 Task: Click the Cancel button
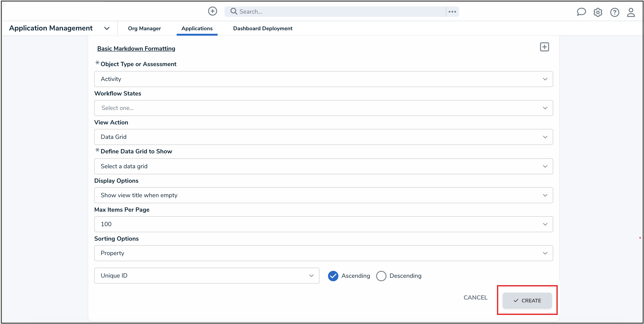475,297
